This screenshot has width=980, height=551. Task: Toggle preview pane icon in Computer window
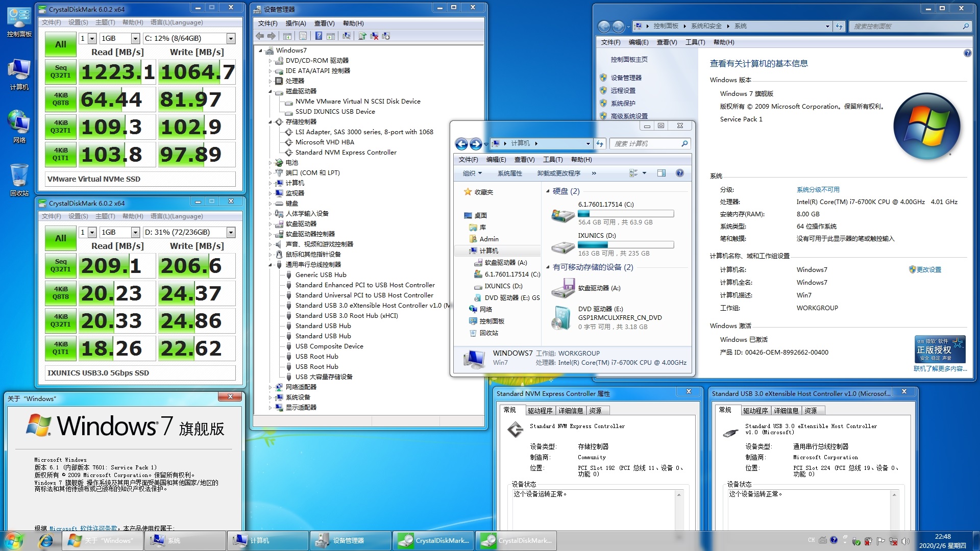(x=661, y=173)
